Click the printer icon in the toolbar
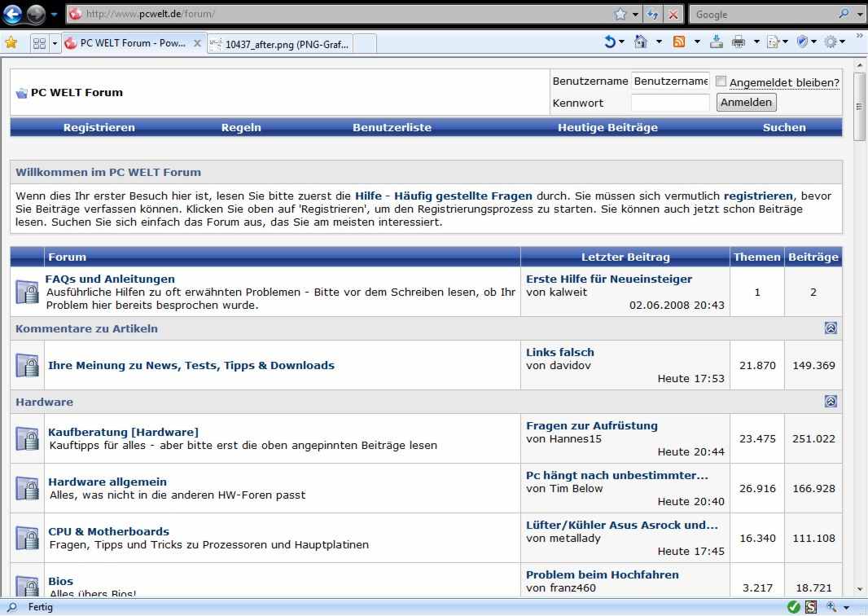Screen dimensions: 868x616 point(739,42)
